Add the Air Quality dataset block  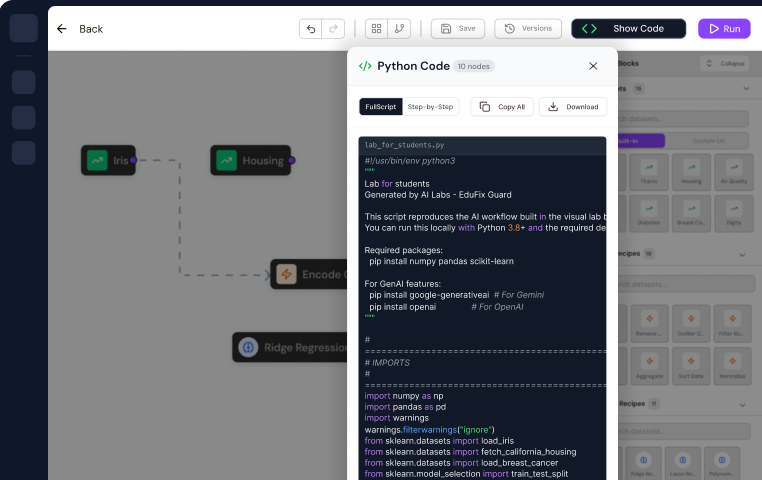734,172
